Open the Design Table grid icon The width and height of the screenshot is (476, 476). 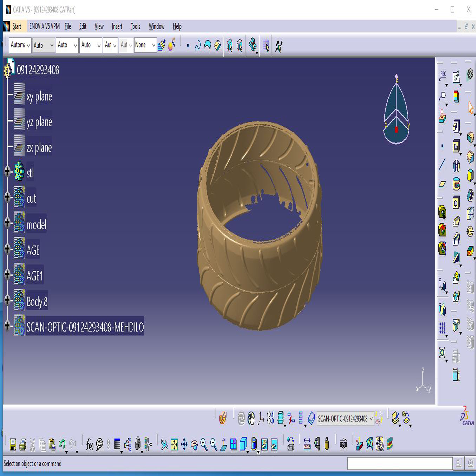click(117, 444)
